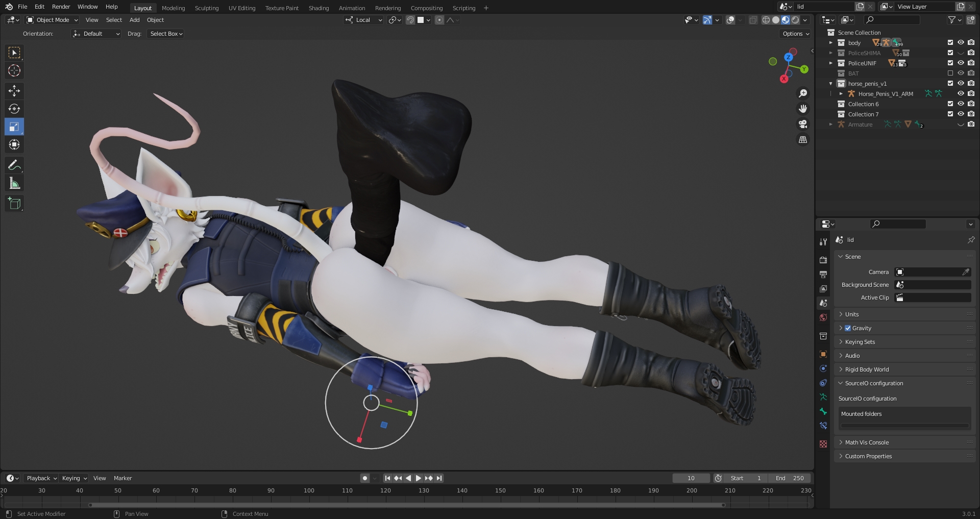Open the File menu

click(22, 7)
